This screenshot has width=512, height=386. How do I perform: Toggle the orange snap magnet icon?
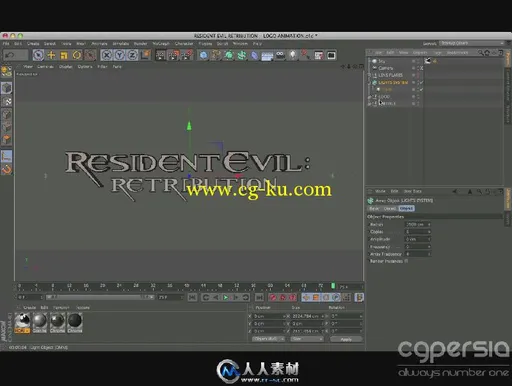(7, 170)
